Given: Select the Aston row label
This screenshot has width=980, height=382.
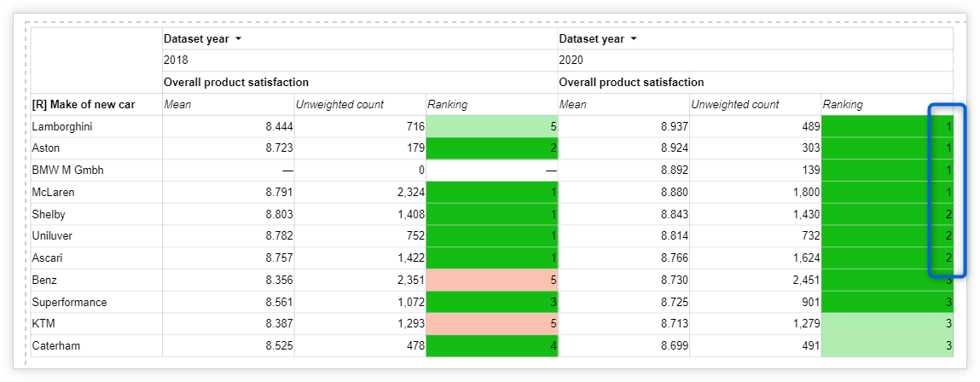Looking at the screenshot, I should [x=44, y=149].
